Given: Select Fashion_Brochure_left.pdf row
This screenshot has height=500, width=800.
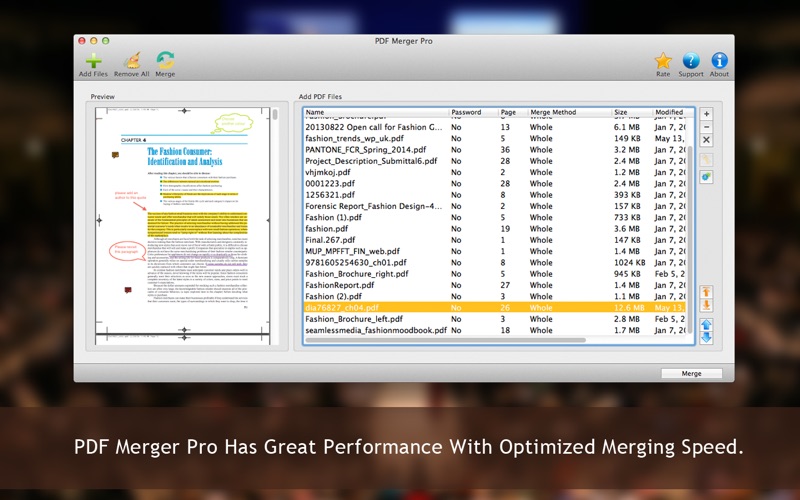Looking at the screenshot, I should [x=495, y=319].
